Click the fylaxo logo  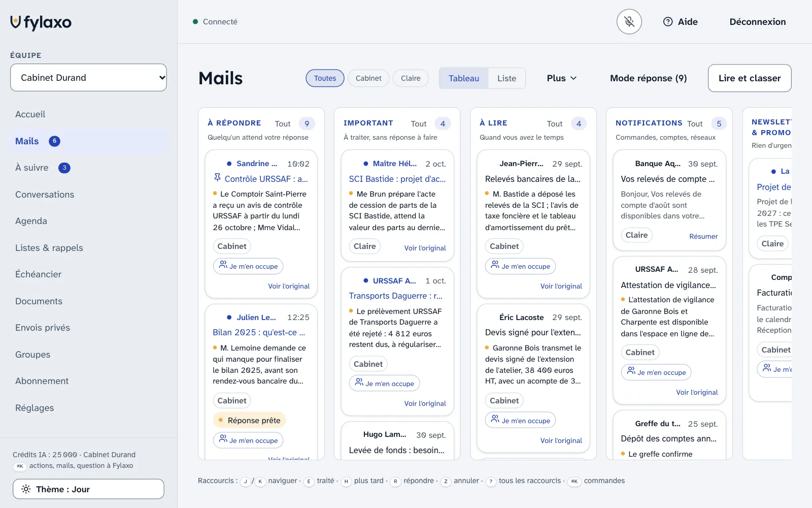coord(41,22)
